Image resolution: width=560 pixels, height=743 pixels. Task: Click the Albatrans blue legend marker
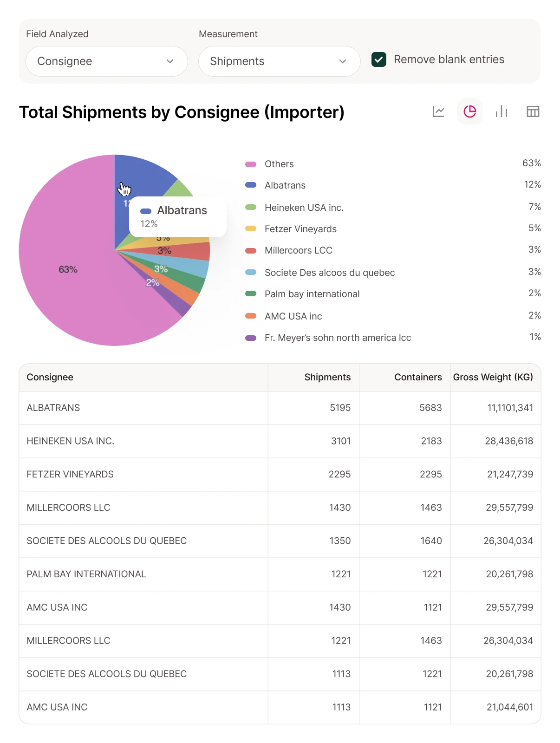point(251,185)
